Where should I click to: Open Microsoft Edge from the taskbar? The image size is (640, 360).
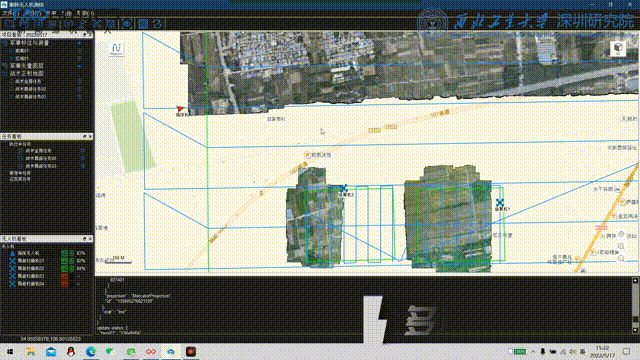pyautogui.click(x=91, y=351)
